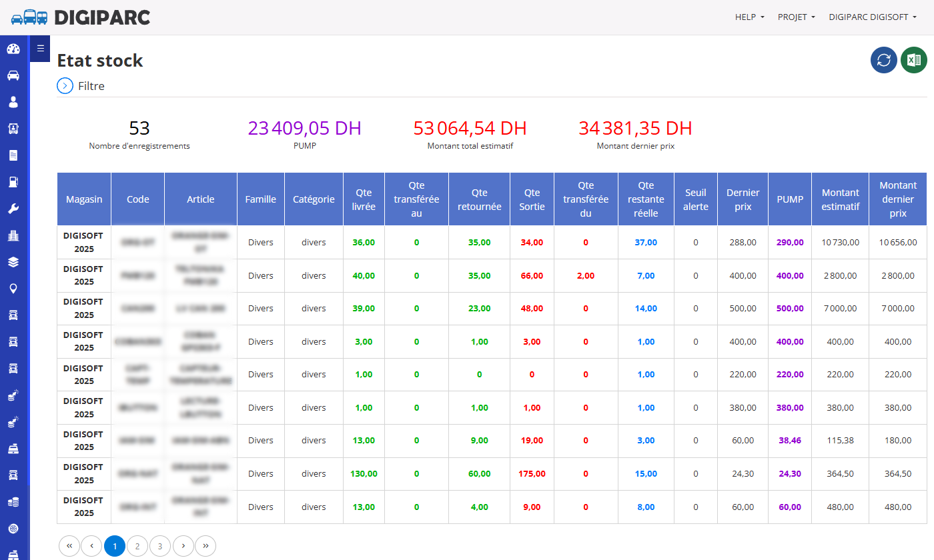This screenshot has width=934, height=560.
Task: Select the stacked layers sidebar icon
Action: pos(13,262)
